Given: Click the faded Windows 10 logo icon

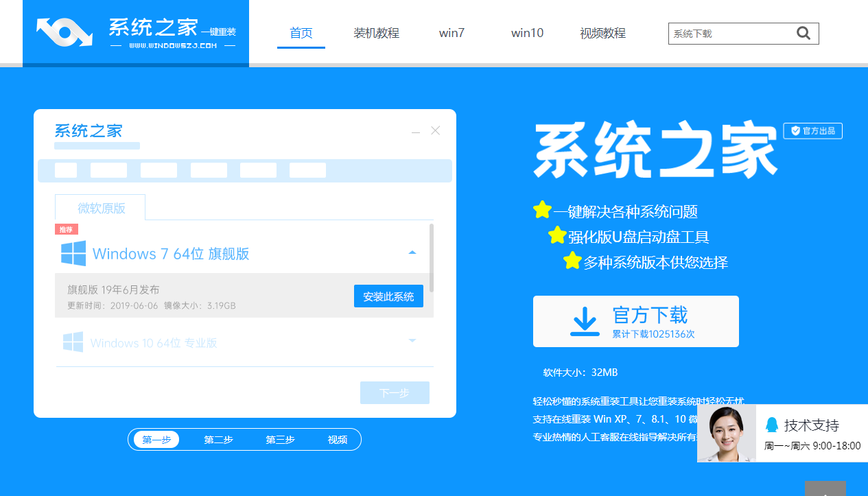Looking at the screenshot, I should 73,342.
